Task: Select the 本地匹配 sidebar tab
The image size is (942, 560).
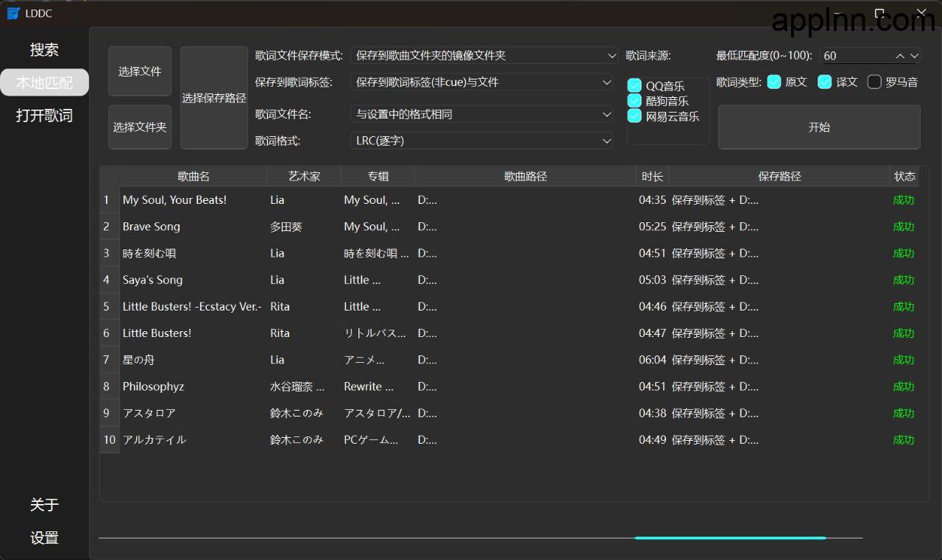Action: (44, 82)
